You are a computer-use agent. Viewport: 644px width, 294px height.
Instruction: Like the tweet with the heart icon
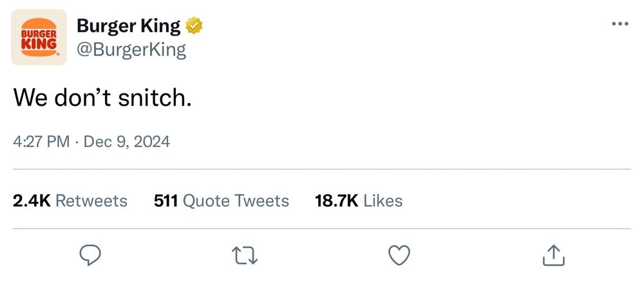pos(400,256)
